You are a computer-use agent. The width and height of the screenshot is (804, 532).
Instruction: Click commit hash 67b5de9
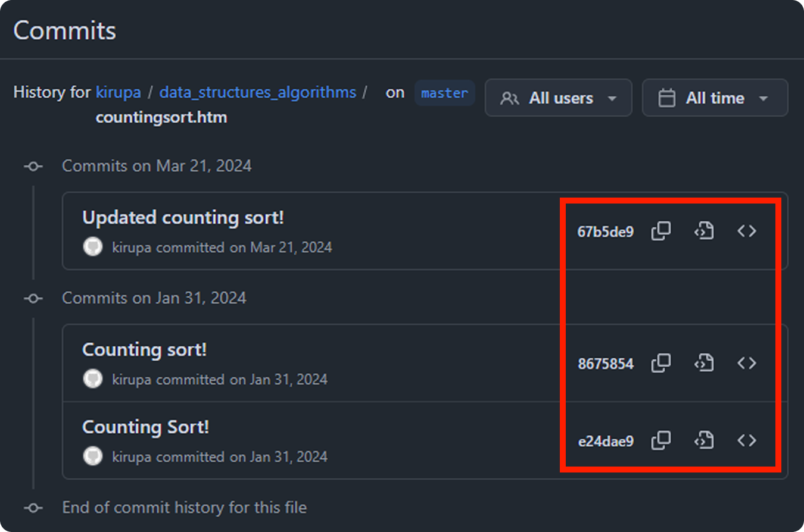(605, 231)
